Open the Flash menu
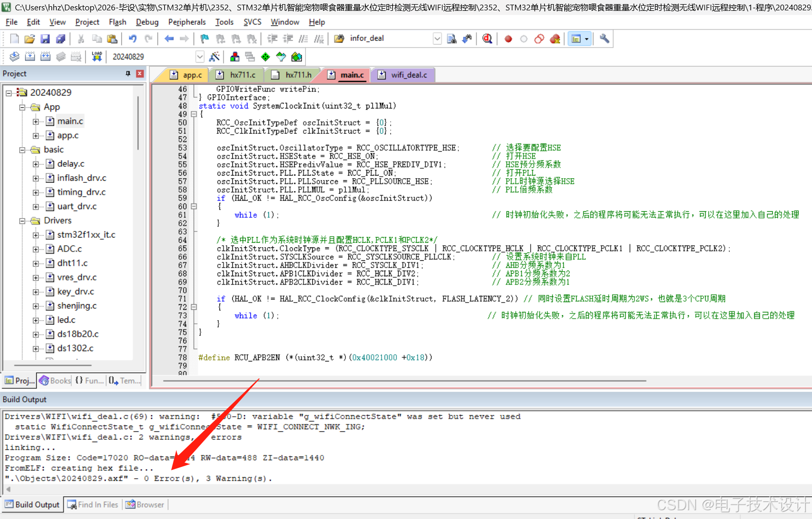 pos(117,22)
